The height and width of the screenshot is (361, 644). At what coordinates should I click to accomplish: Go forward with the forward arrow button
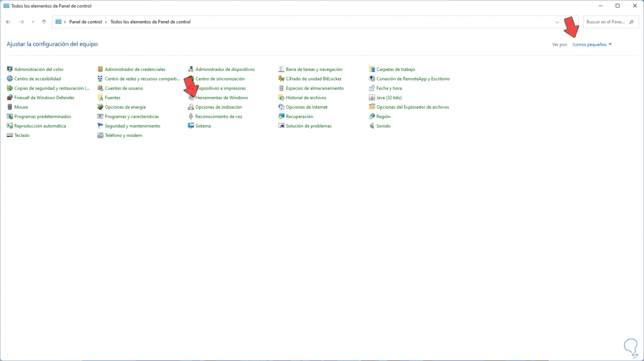[x=21, y=22]
